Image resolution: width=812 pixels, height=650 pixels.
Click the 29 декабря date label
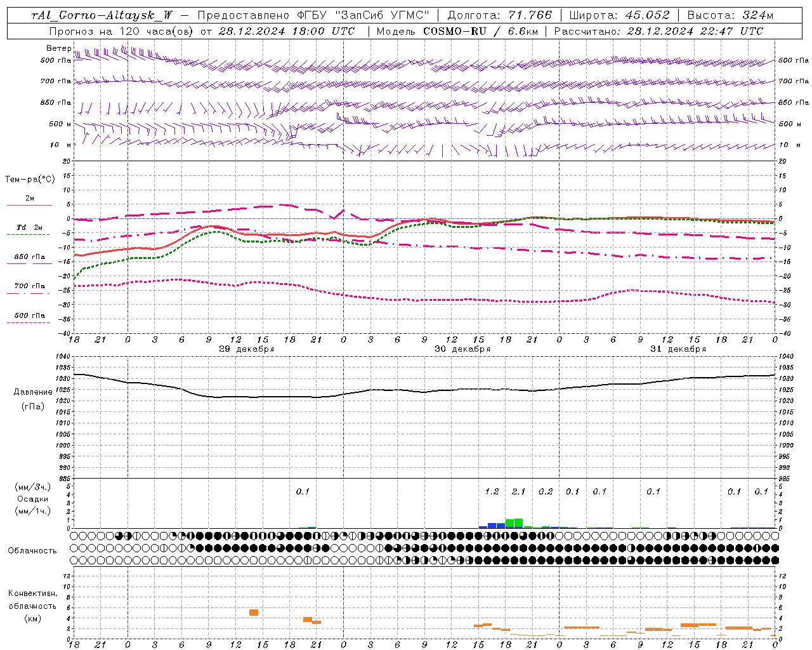click(x=246, y=349)
